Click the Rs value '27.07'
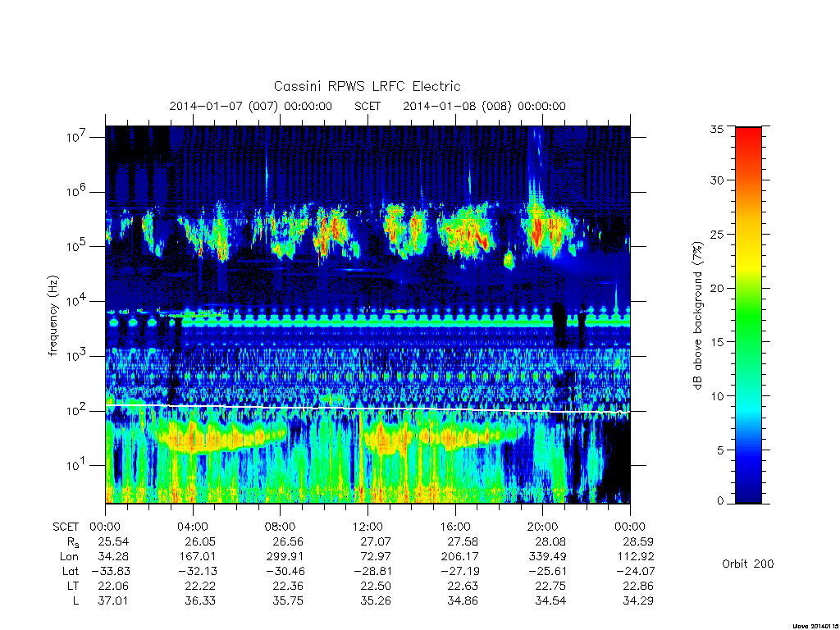This screenshot has width=840, height=630. (375, 541)
